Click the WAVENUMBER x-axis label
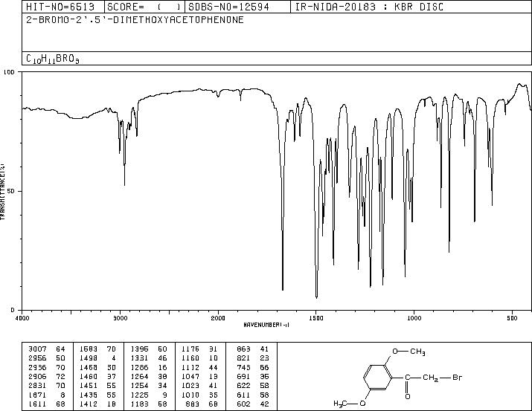Viewport: 532px width, 411px height. click(x=266, y=325)
